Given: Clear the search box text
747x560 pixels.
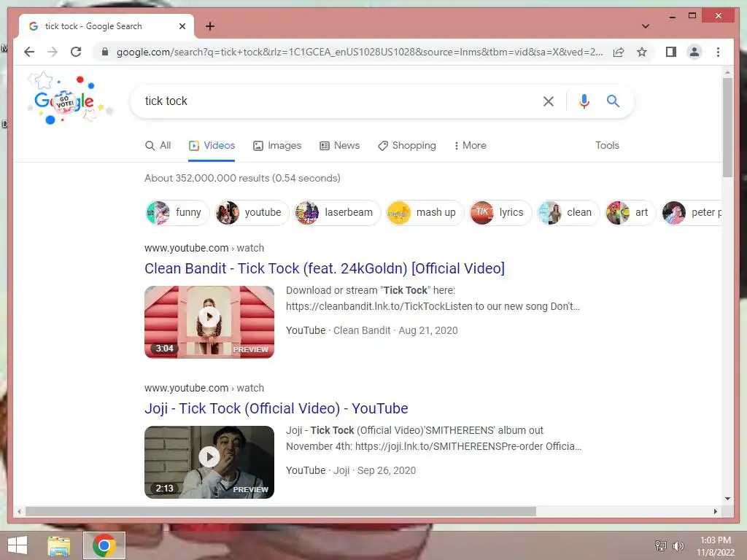Looking at the screenshot, I should click(x=549, y=101).
